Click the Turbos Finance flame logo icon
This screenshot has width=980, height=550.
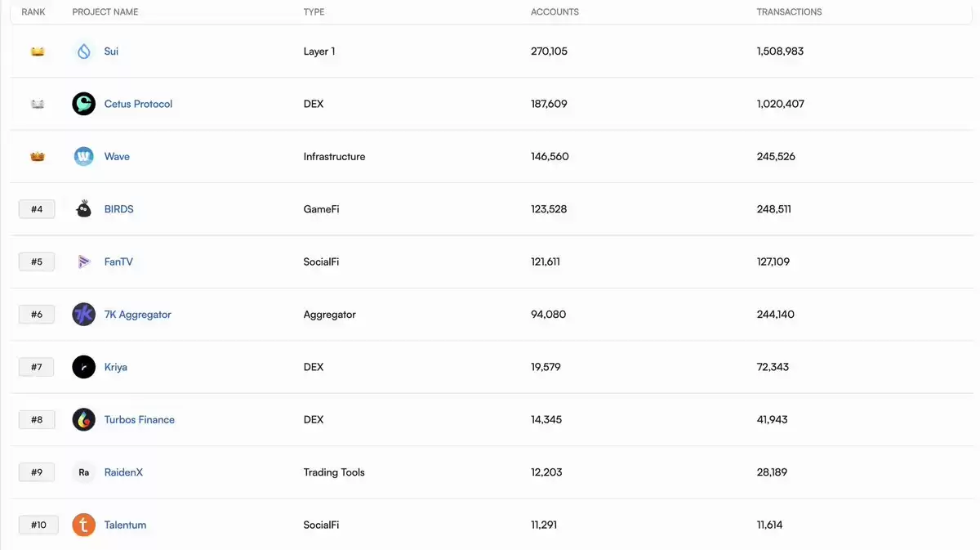click(x=83, y=419)
